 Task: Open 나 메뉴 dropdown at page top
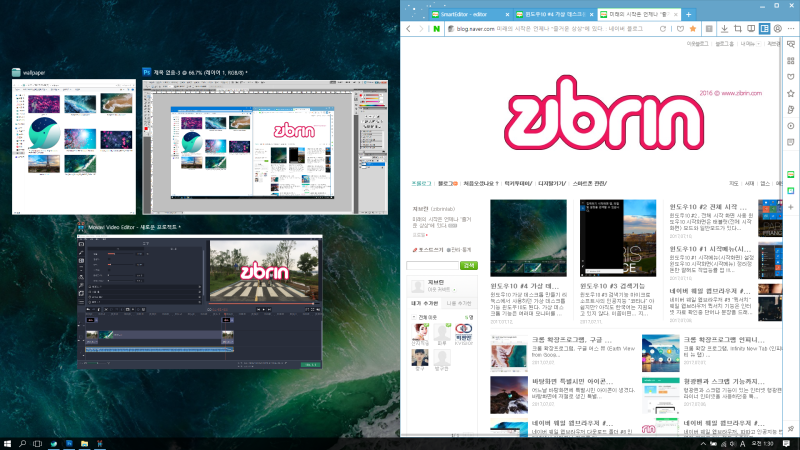(749, 44)
